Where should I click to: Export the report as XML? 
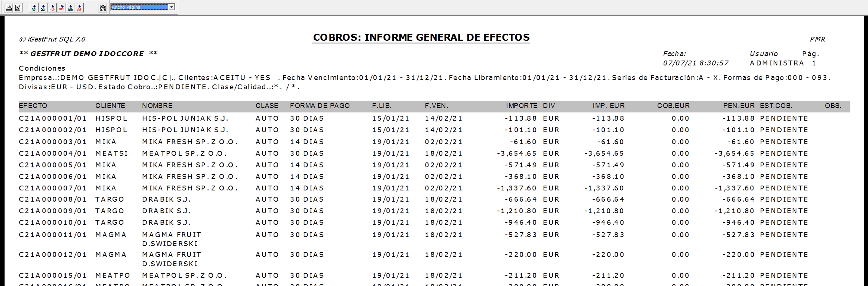(x=61, y=7)
